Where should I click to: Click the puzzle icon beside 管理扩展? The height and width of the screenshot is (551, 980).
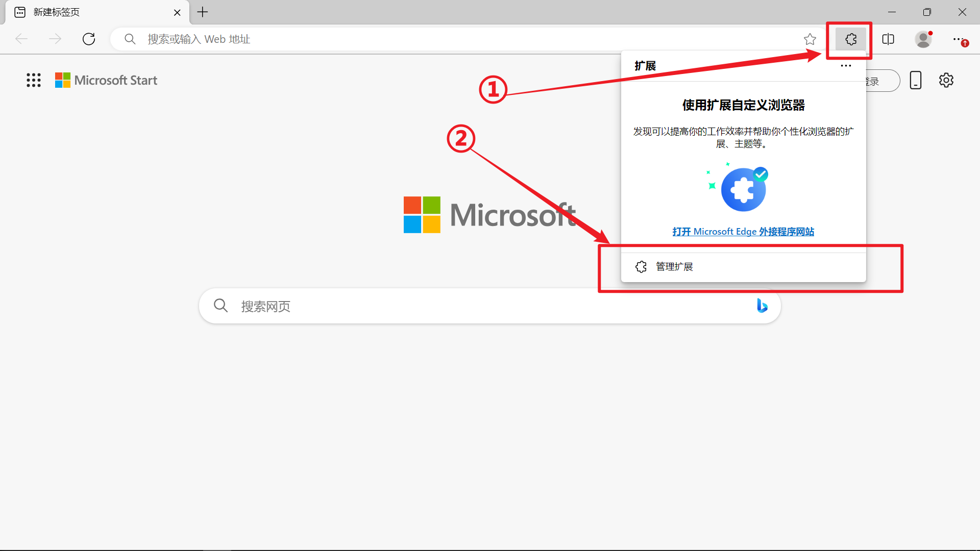tap(641, 267)
